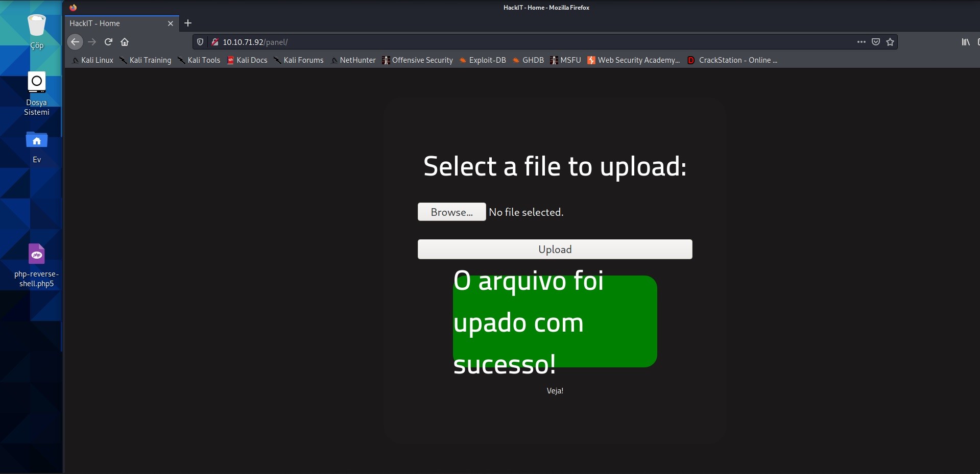Click the URL address bar
The height and width of the screenshot is (474, 980).
[x=511, y=42]
